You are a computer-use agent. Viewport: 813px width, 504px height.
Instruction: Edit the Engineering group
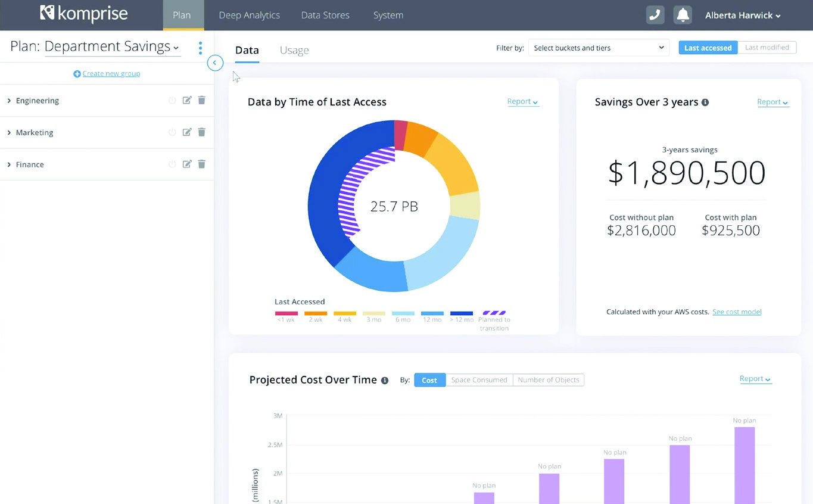tap(187, 101)
